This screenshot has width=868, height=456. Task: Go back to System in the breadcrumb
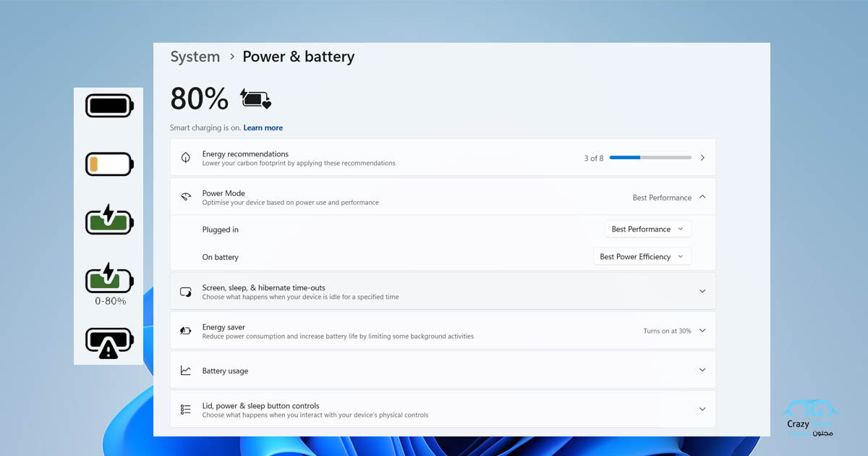pyautogui.click(x=195, y=56)
